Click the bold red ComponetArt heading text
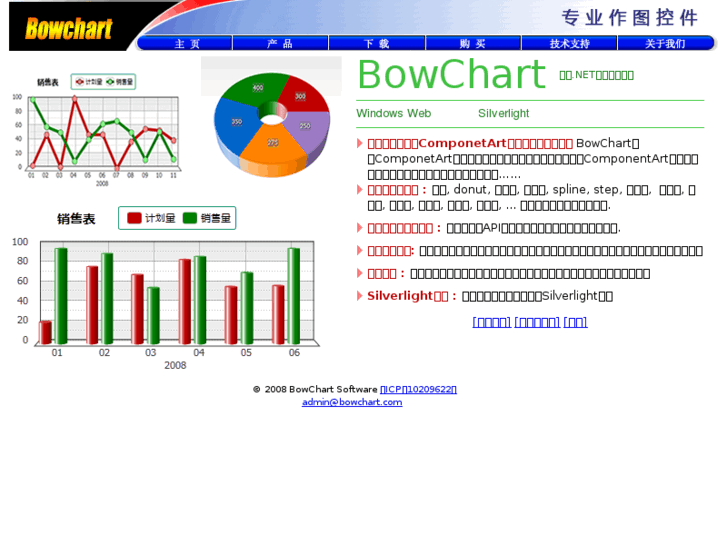This screenshot has width=727, height=545. point(470,143)
